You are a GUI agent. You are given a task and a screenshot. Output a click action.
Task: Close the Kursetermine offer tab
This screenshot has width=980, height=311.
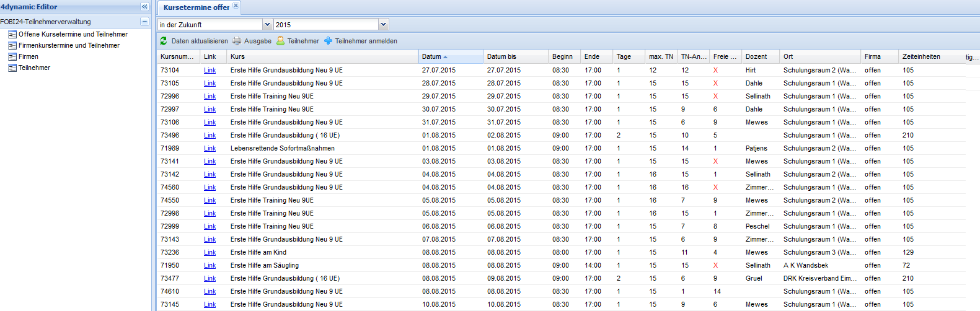tap(236, 6)
